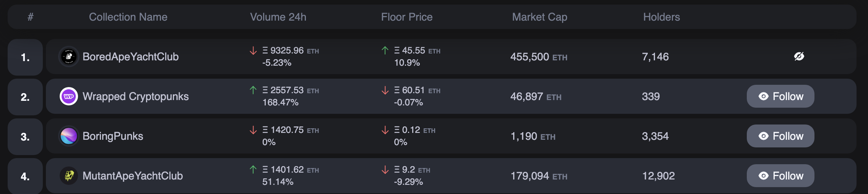Click the Wrapped Cryptopunks purple WP logo
The width and height of the screenshot is (868, 194).
(x=69, y=96)
